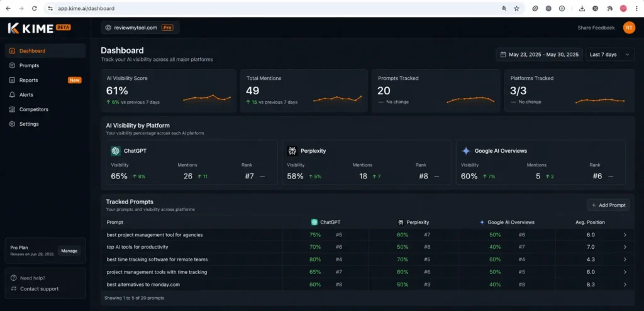The width and height of the screenshot is (644, 311).
Task: Click the Need help? link
Action: tap(33, 278)
